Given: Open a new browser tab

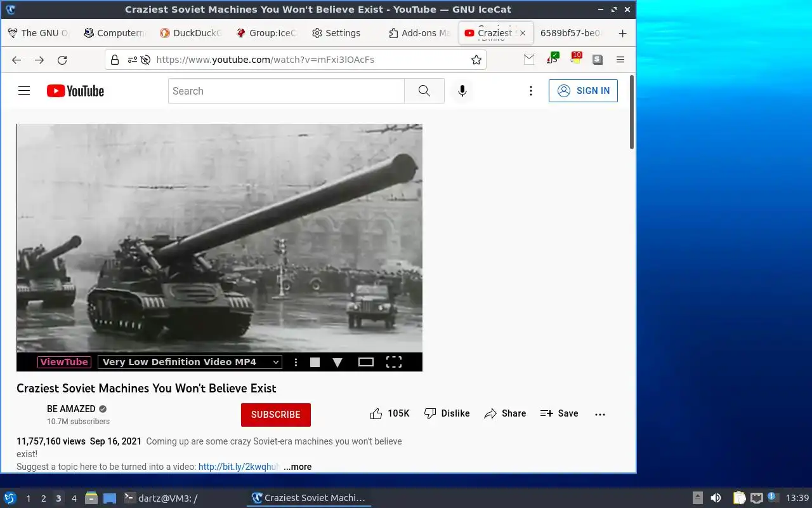Looking at the screenshot, I should pos(622,33).
